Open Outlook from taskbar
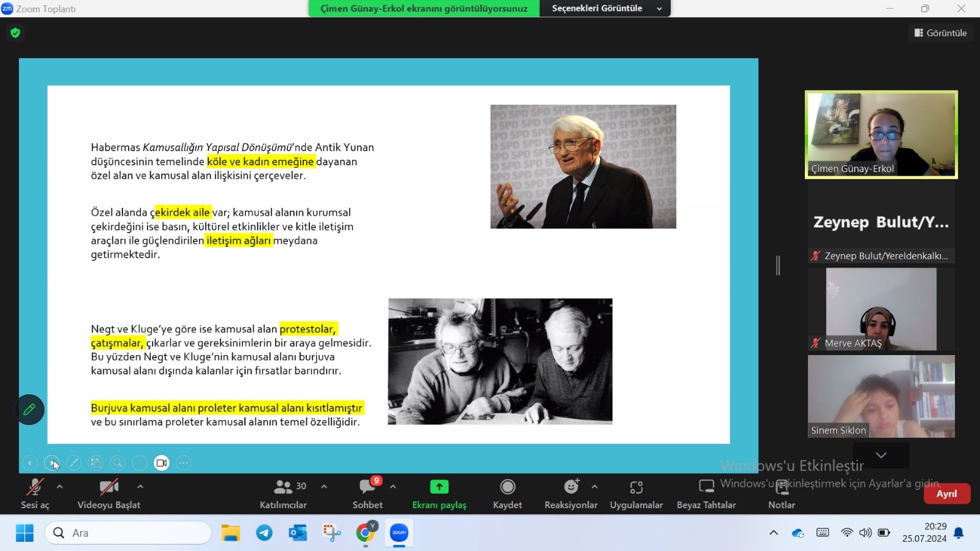 coord(298,533)
